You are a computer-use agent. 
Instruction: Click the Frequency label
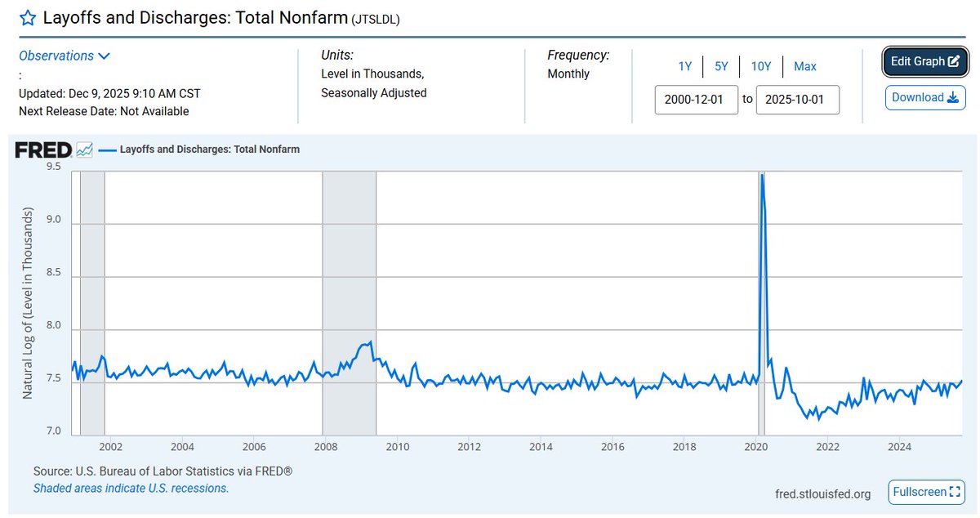pos(578,56)
